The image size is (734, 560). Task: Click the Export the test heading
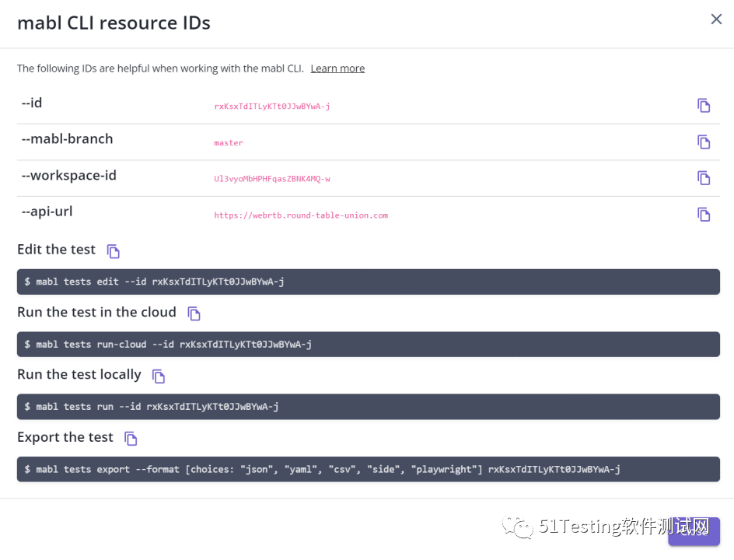(65, 437)
